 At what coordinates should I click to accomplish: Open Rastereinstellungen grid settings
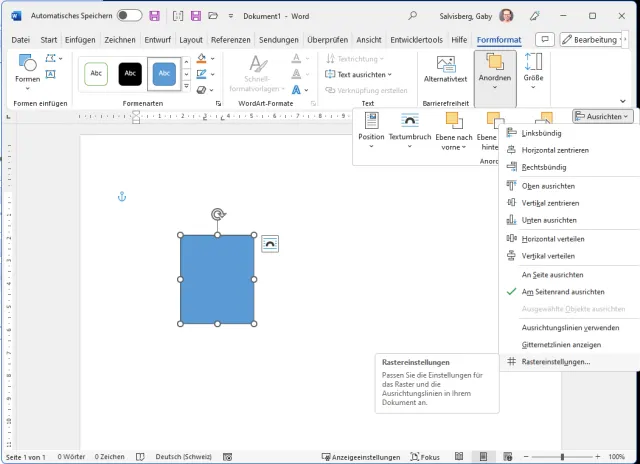click(x=556, y=361)
